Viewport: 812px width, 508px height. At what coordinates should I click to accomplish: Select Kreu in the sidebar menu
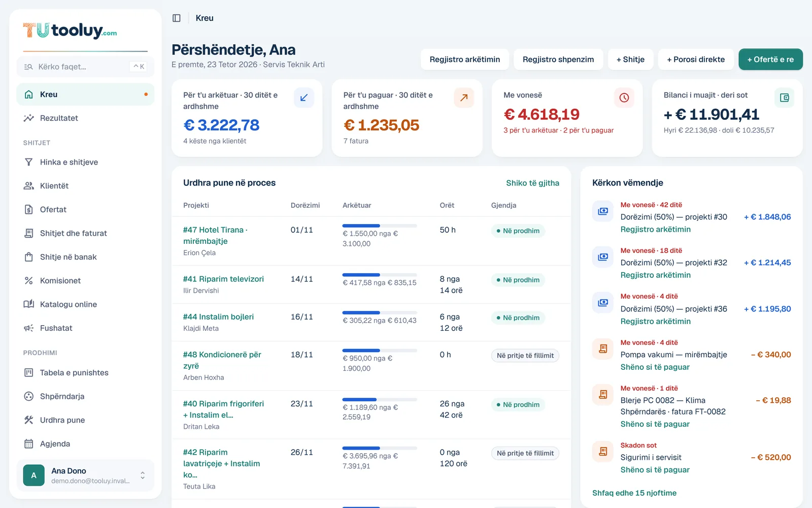[85, 94]
